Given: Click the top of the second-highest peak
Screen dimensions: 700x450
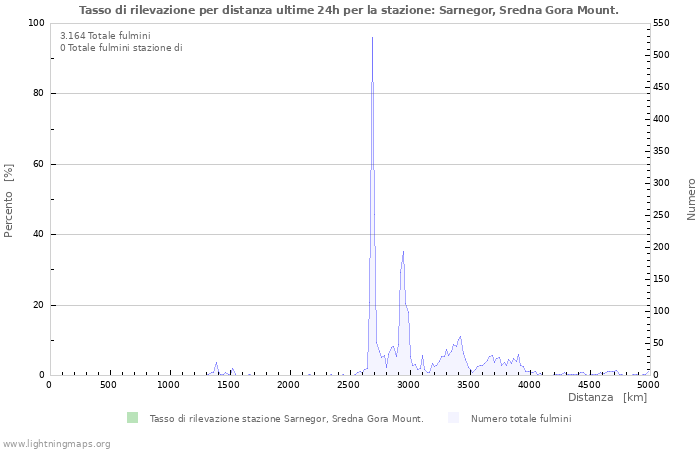Looking at the screenshot, I should [x=403, y=252].
